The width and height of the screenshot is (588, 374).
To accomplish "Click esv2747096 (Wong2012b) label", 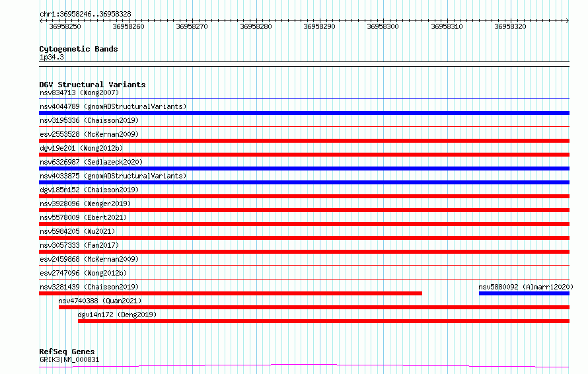I will 83,273.
